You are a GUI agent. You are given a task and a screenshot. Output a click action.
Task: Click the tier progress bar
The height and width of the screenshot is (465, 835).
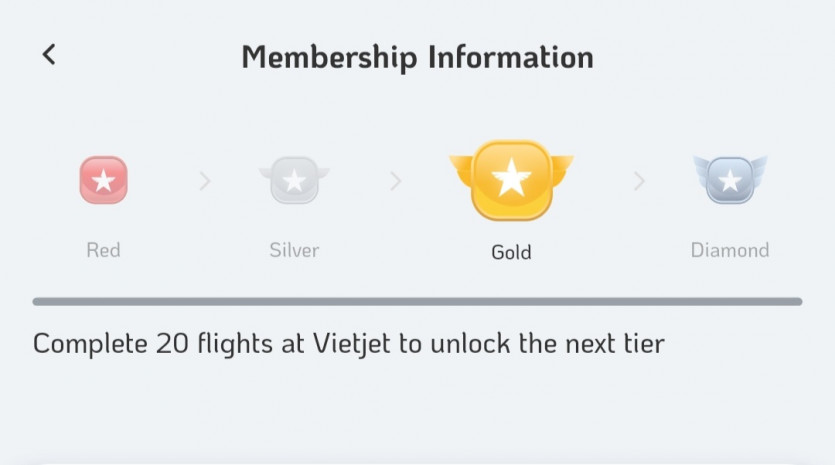coord(417,301)
